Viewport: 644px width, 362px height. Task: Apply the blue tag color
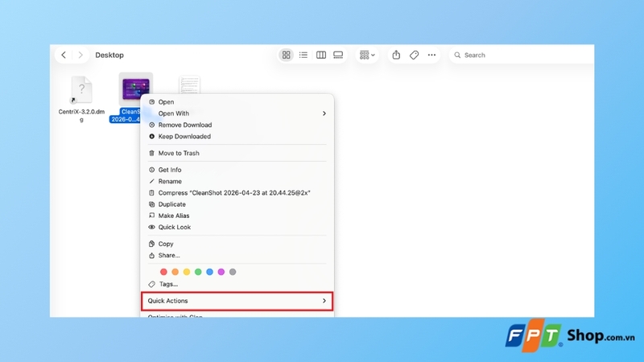click(x=209, y=272)
